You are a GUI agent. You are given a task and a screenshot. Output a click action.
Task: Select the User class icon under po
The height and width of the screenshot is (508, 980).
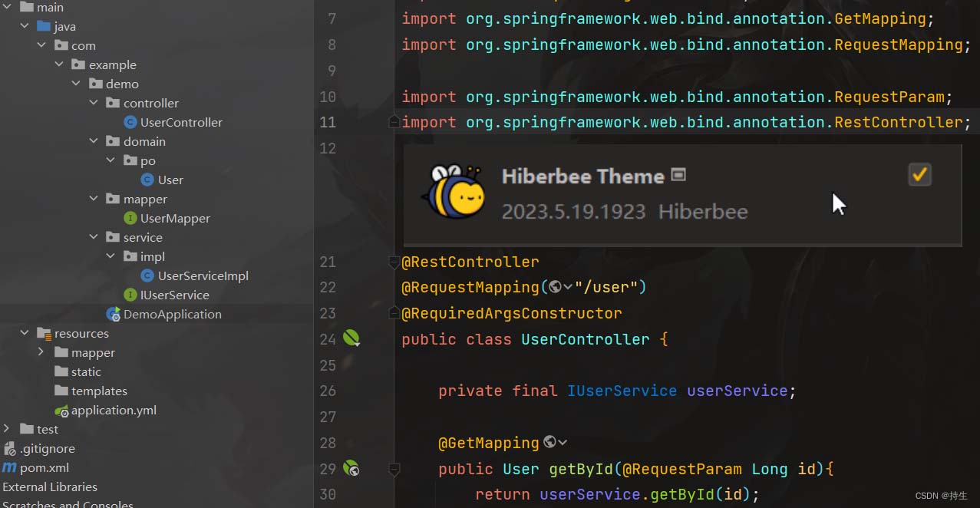[147, 180]
